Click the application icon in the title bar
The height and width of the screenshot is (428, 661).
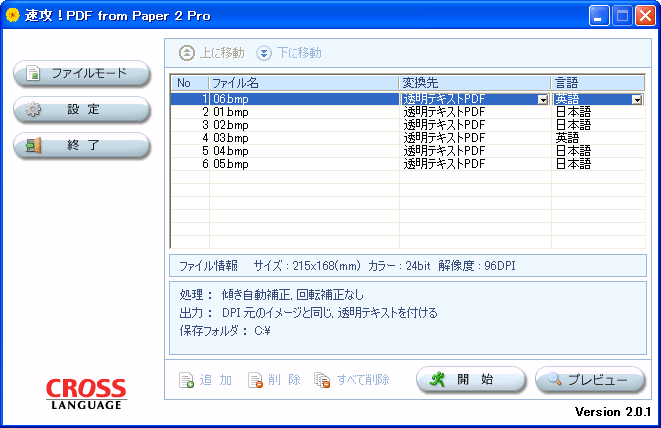(13, 16)
